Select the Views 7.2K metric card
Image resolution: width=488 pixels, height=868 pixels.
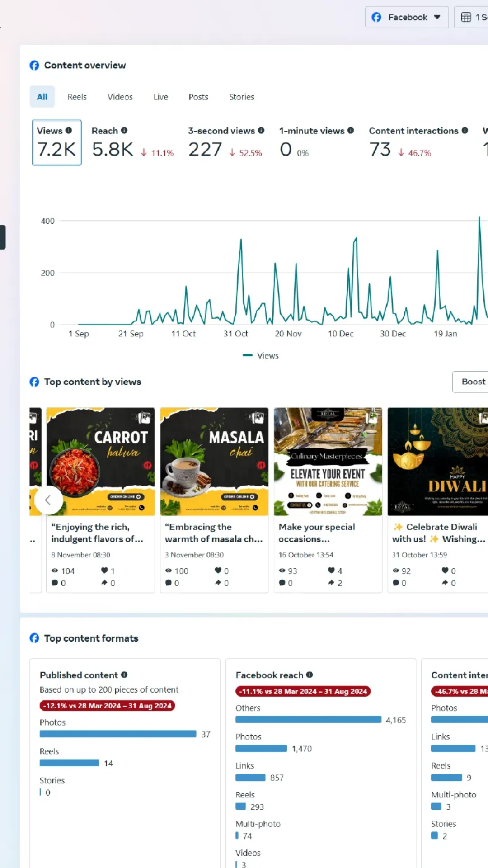coord(57,142)
